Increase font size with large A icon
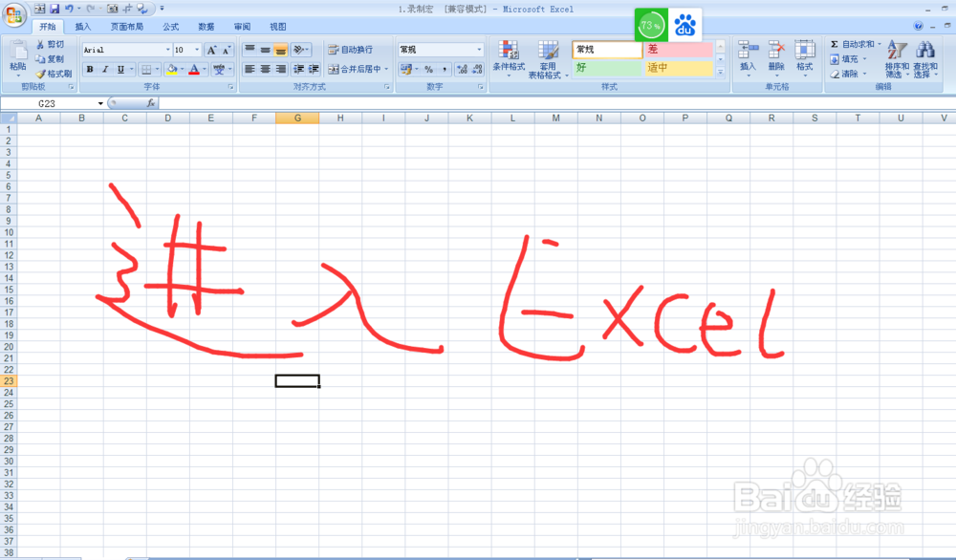956x560 pixels. click(x=211, y=50)
